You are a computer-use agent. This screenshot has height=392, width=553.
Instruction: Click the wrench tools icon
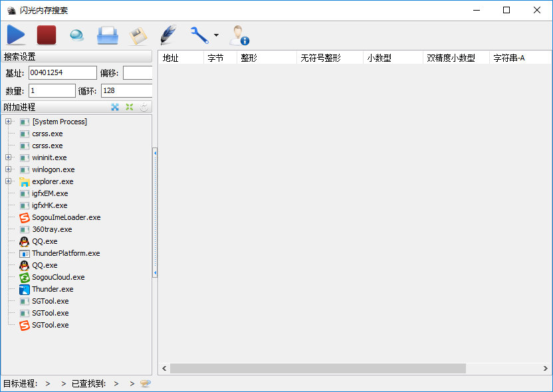(199, 35)
